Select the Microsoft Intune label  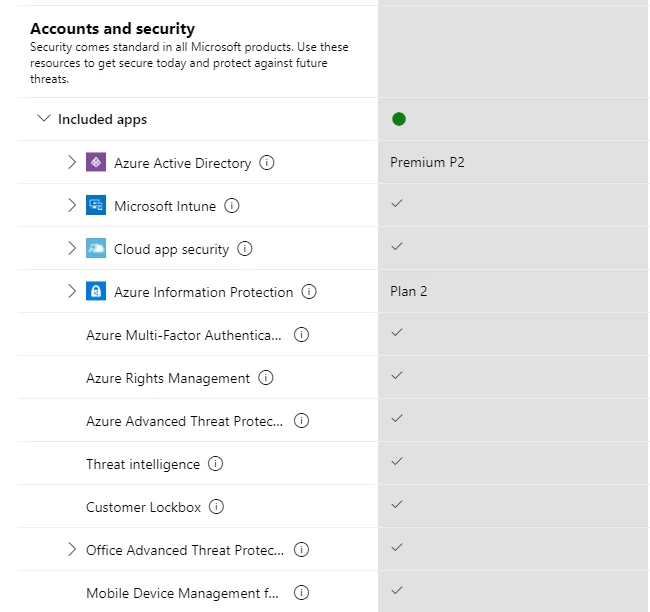(165, 206)
